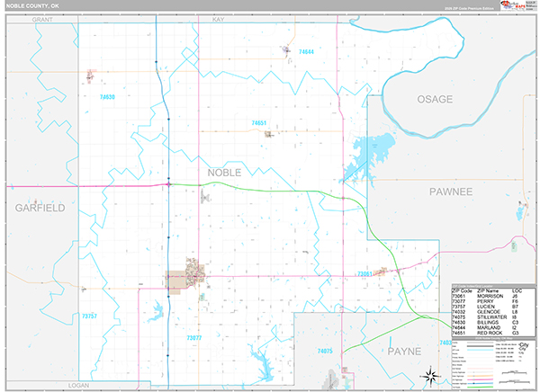Click ZIP label 74644 on the map
The width and height of the screenshot is (540, 392).
coord(306,52)
